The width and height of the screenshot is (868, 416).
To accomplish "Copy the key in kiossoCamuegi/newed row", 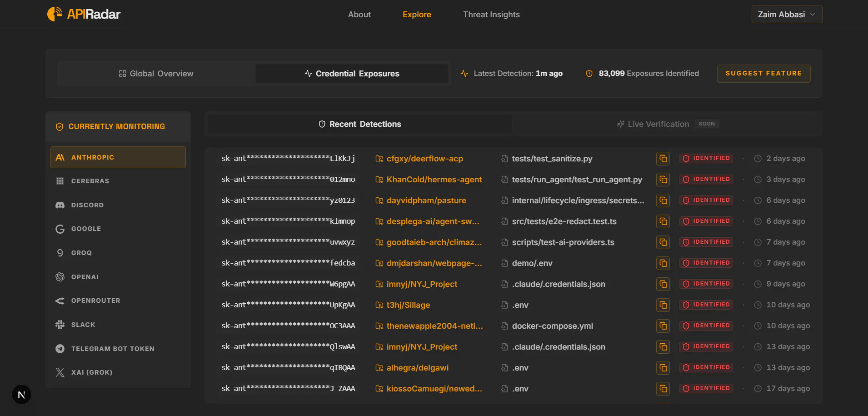I will (663, 389).
